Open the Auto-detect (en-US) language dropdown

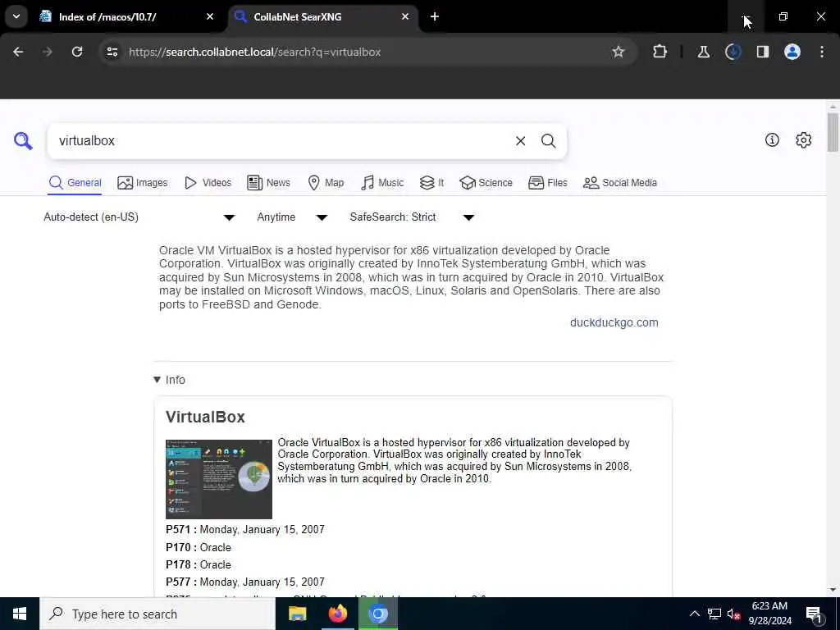[x=139, y=217]
